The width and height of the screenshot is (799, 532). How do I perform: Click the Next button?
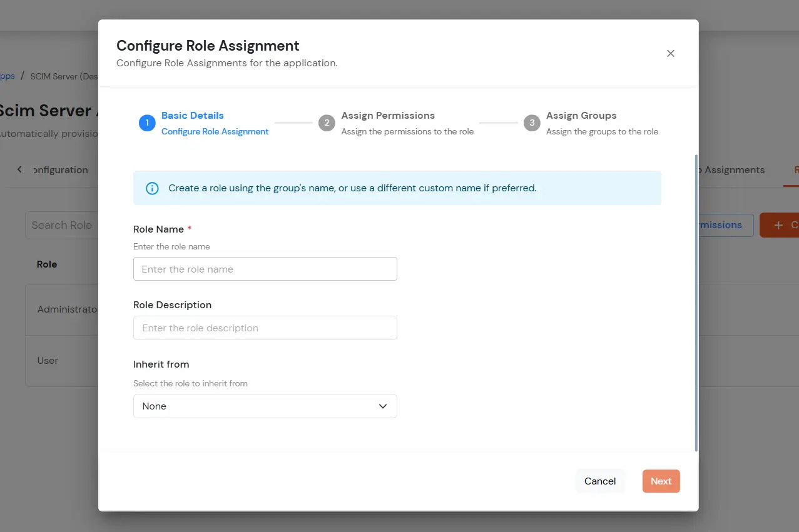(660, 481)
